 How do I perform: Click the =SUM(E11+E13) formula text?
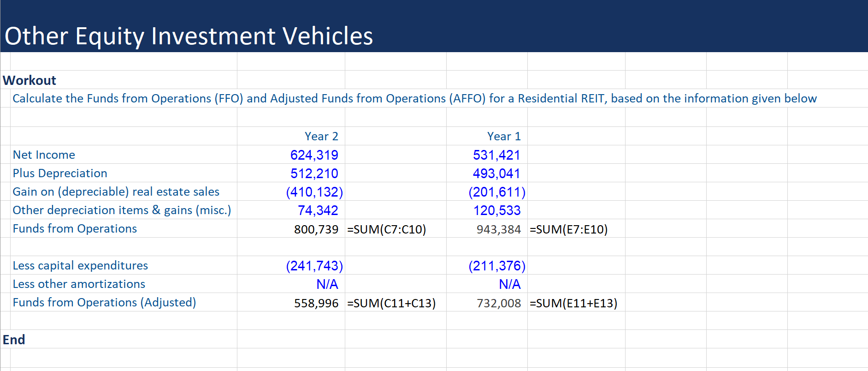[573, 303]
